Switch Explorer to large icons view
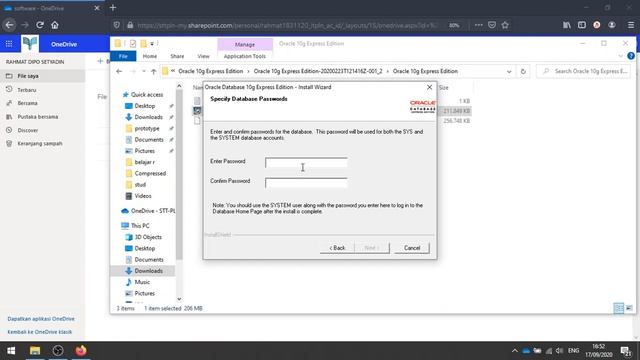Image resolution: width=640 pixels, height=360 pixels. pos(629,308)
